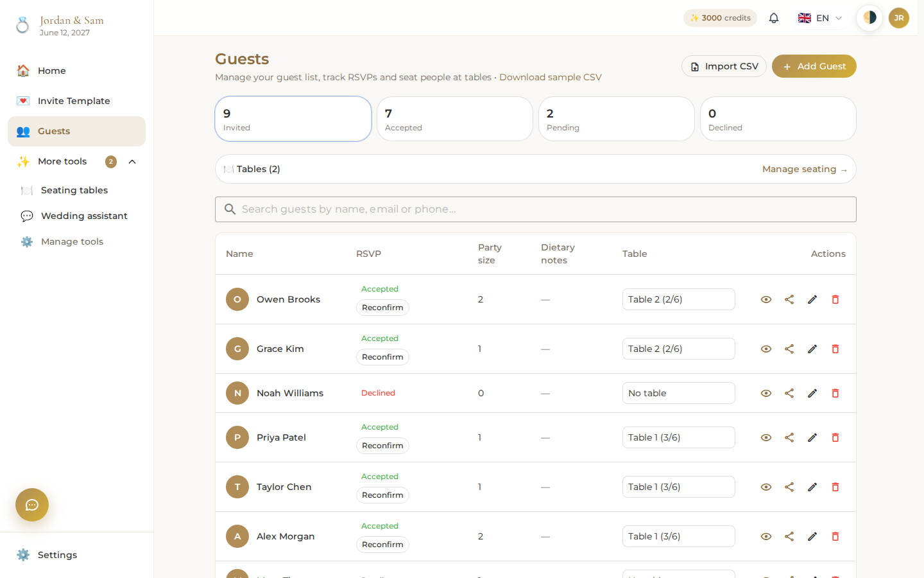Edit Grace Kim with the pencil icon
924x578 pixels.
(812, 349)
